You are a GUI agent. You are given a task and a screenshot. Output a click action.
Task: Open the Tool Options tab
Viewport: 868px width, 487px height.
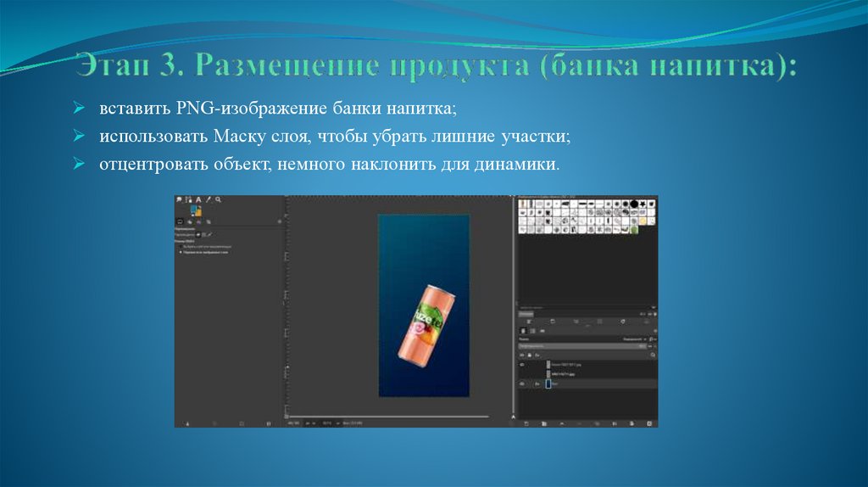(x=180, y=221)
